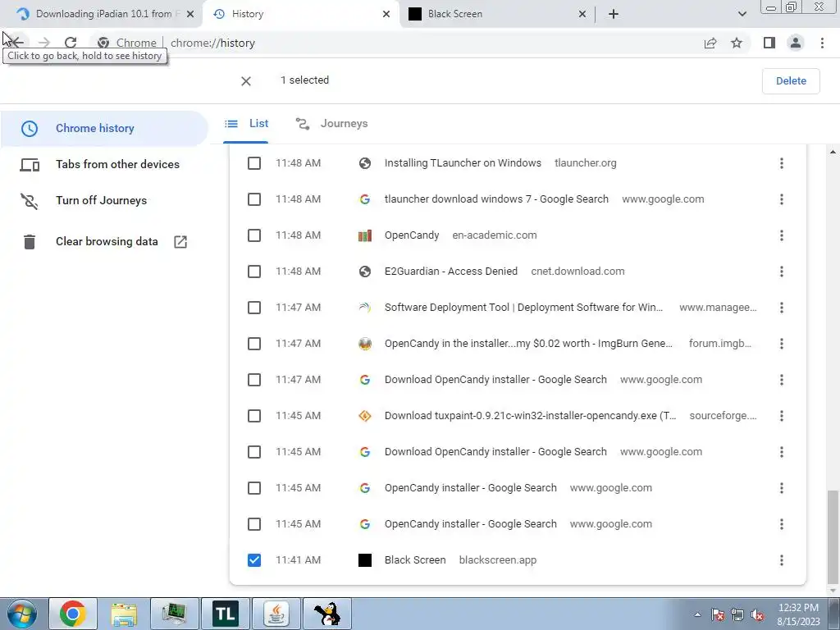Open more actions for OpenCandy en-academic entry
This screenshot has width=840, height=630.
pyautogui.click(x=782, y=235)
